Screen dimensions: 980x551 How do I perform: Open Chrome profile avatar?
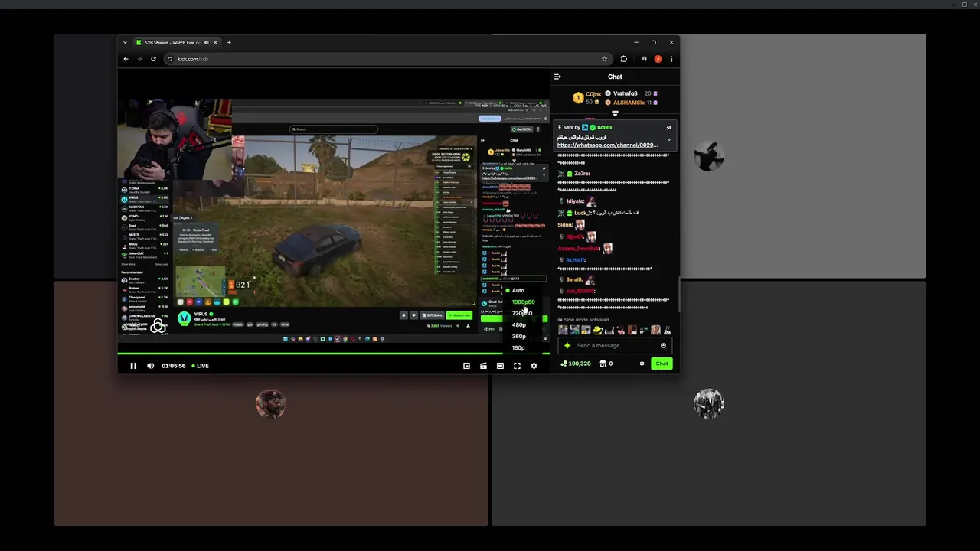pos(658,59)
